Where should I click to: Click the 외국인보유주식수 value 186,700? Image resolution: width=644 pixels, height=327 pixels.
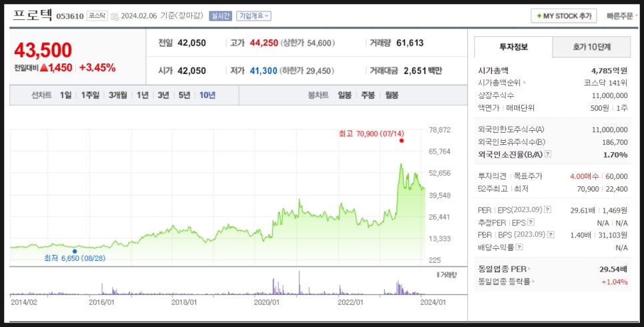coord(615,142)
